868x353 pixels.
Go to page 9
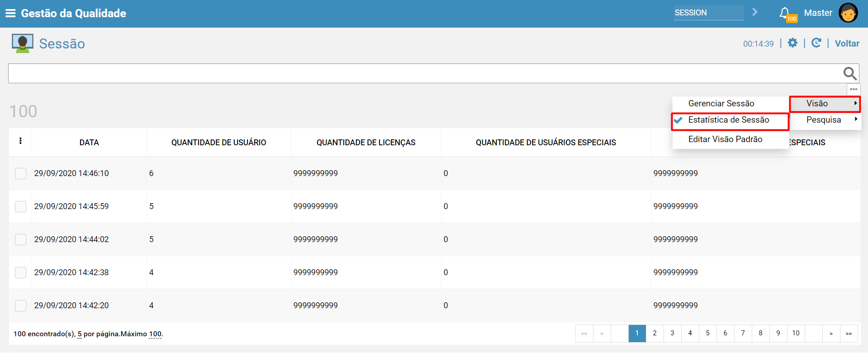pyautogui.click(x=778, y=333)
